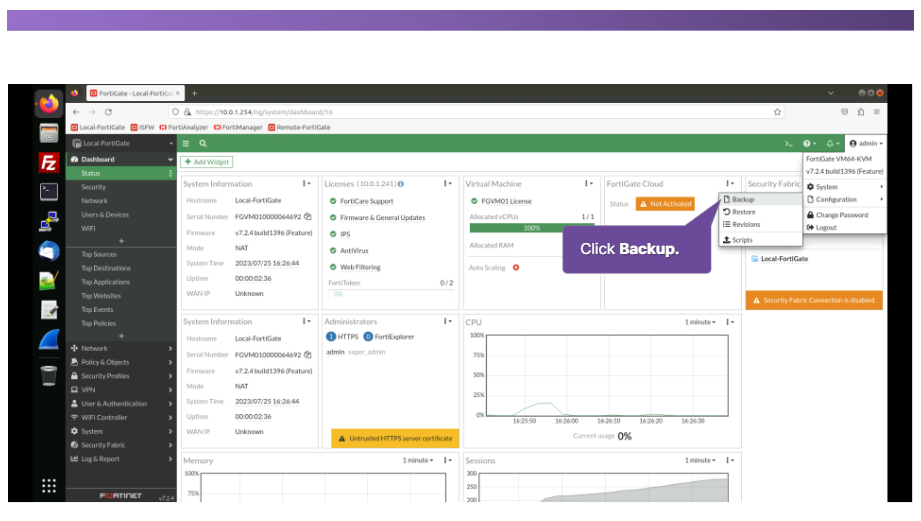Expand WiFi Controller in sidebar
The image size is (921, 521).
(x=121, y=418)
